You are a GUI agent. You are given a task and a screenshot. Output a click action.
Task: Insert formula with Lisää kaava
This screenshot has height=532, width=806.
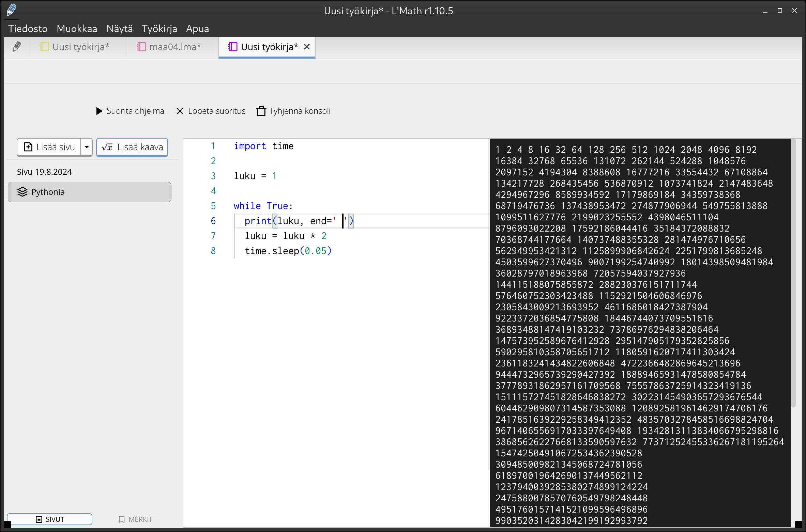point(132,147)
